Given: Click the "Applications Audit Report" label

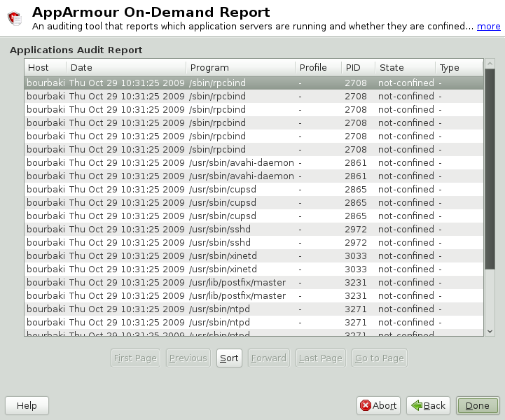Looking at the screenshot, I should coord(76,50).
